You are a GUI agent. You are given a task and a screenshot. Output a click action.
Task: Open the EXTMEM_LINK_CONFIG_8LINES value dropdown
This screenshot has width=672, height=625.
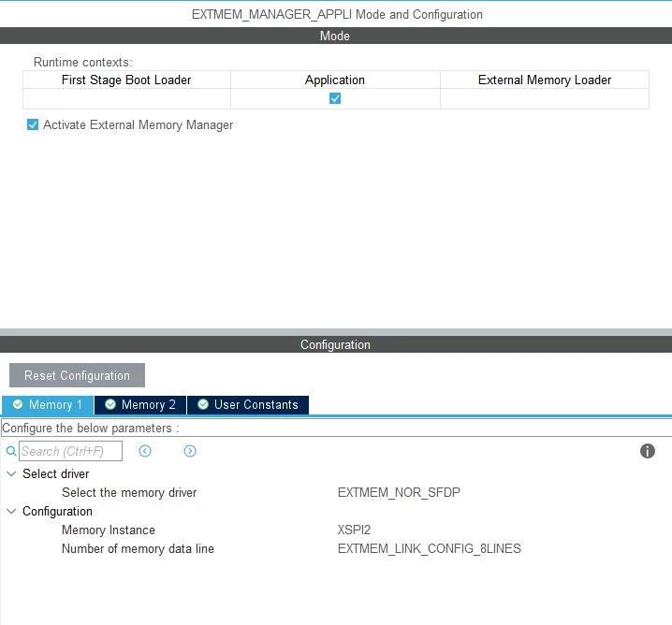click(x=429, y=549)
